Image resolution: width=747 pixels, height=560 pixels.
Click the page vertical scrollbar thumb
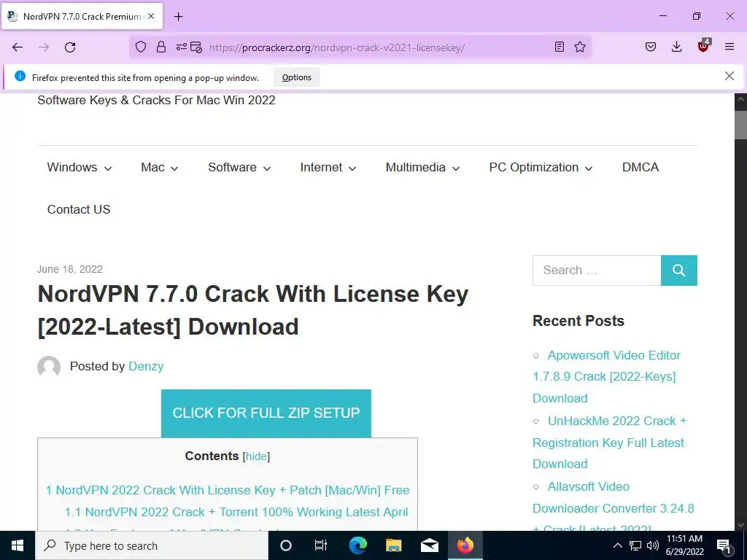tap(740, 125)
